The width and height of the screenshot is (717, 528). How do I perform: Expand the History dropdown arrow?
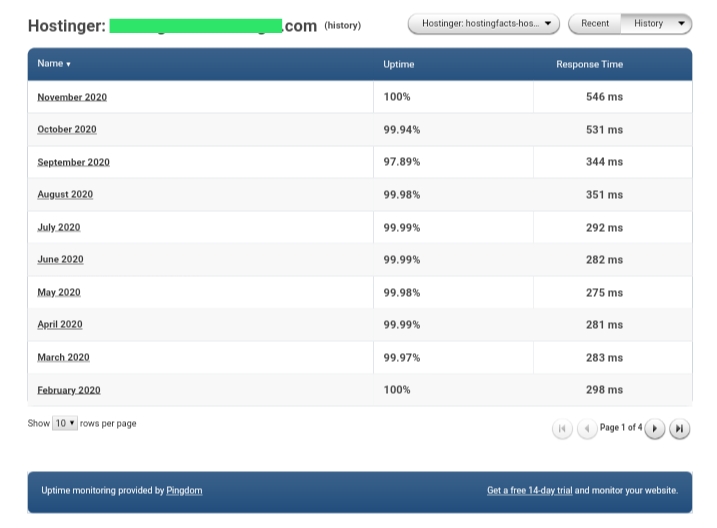tap(681, 23)
